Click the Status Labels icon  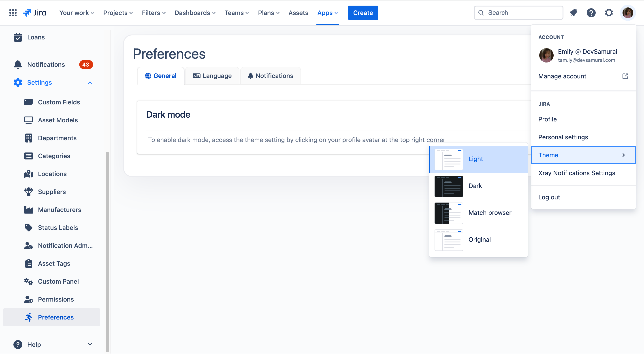pos(29,227)
